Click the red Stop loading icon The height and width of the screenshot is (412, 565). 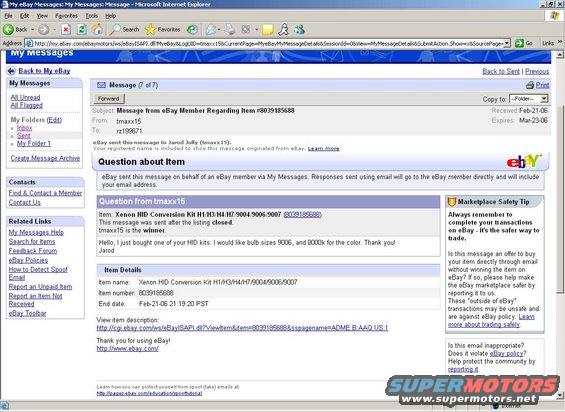click(x=66, y=30)
